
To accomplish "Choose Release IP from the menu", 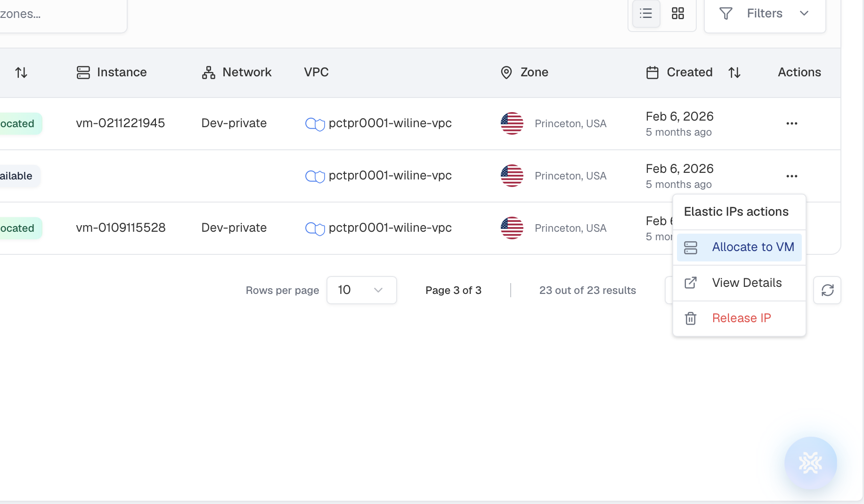I will (x=739, y=318).
